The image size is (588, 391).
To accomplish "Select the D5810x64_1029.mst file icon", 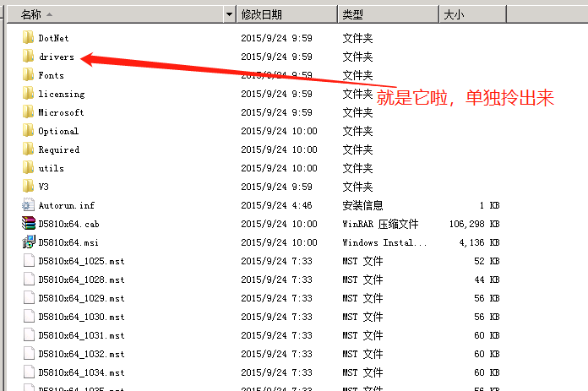I will [x=29, y=298].
